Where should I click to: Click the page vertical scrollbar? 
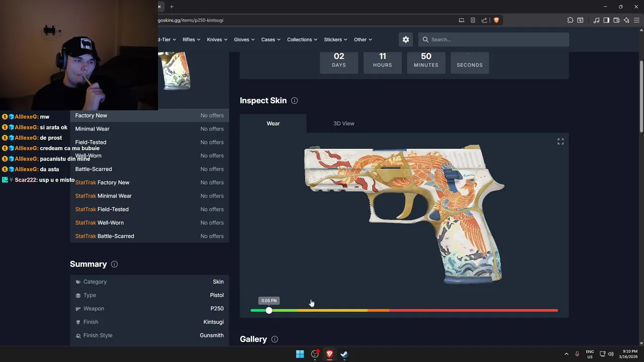coord(641,97)
